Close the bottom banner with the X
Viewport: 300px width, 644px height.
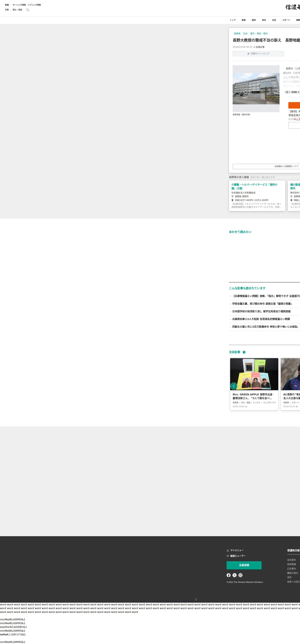point(196,600)
